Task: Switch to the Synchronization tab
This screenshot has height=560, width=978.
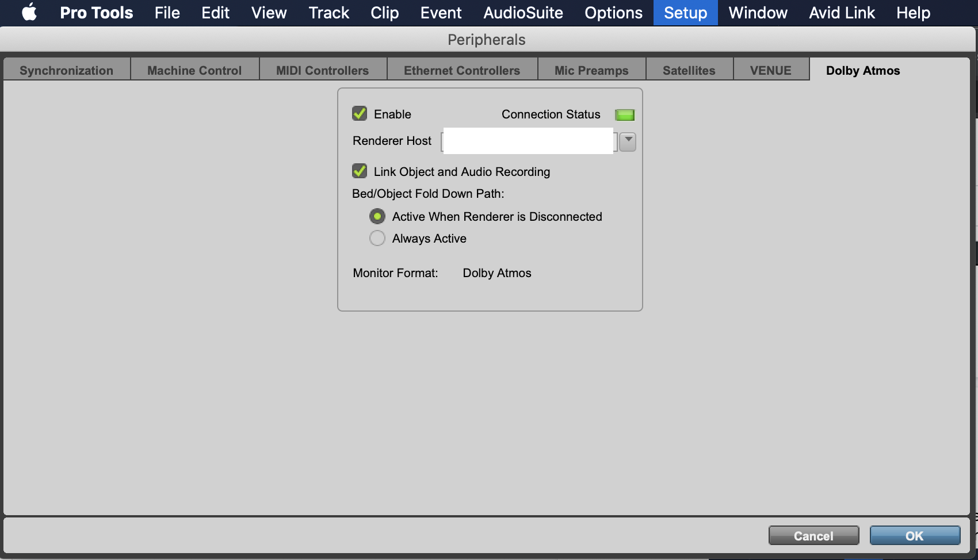Action: 67,70
